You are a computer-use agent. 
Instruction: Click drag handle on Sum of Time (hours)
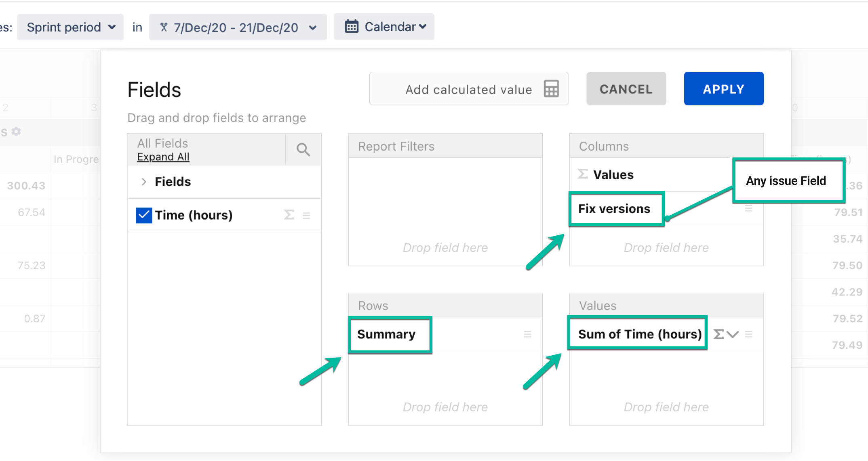pos(748,334)
